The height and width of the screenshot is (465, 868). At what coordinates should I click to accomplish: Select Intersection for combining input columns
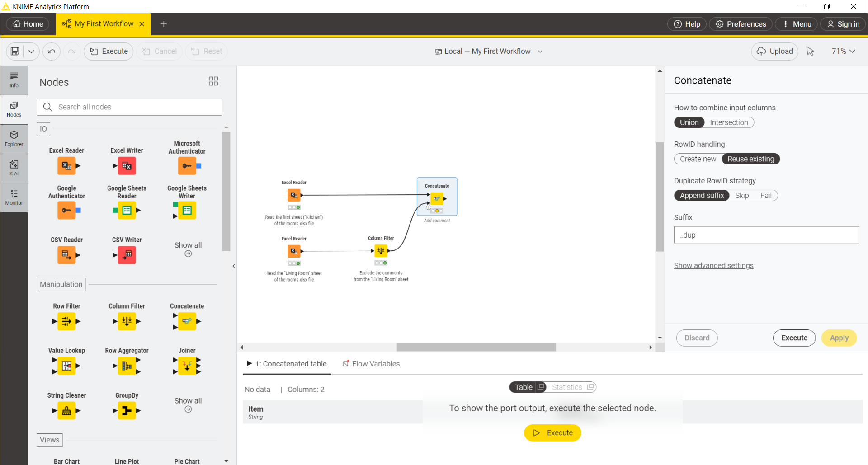729,122
